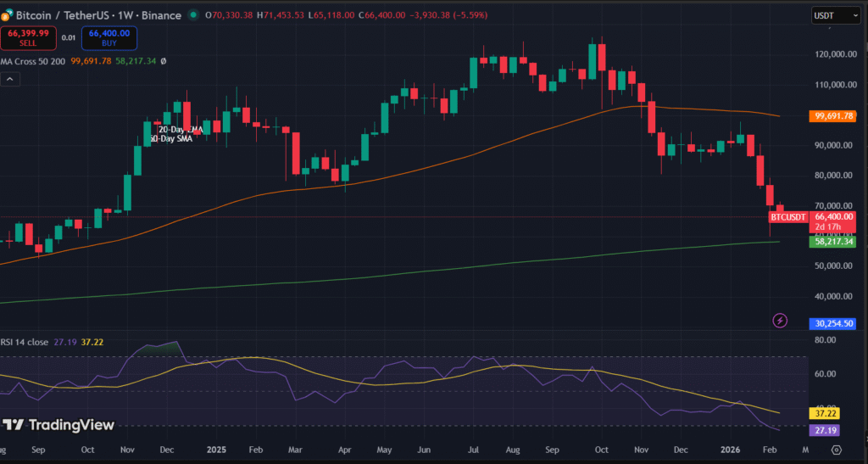This screenshot has width=868, height=464.
Task: Collapse the indicator legend with the chevron
Action: [10, 80]
